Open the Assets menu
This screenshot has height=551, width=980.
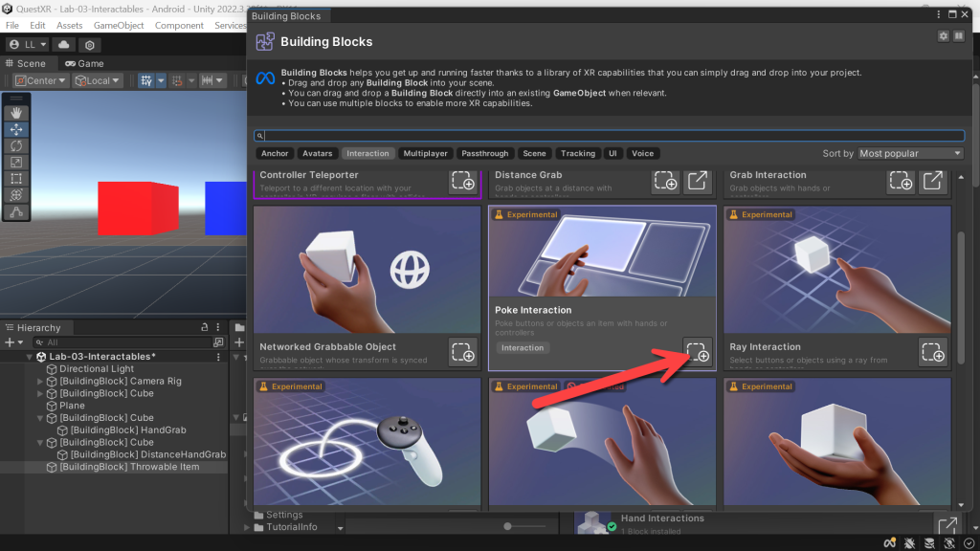(69, 26)
